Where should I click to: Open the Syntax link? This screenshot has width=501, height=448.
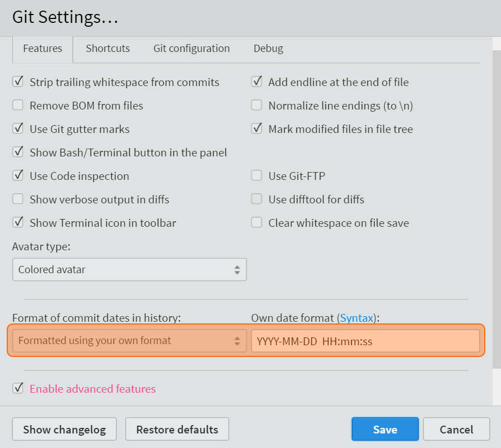(x=357, y=318)
